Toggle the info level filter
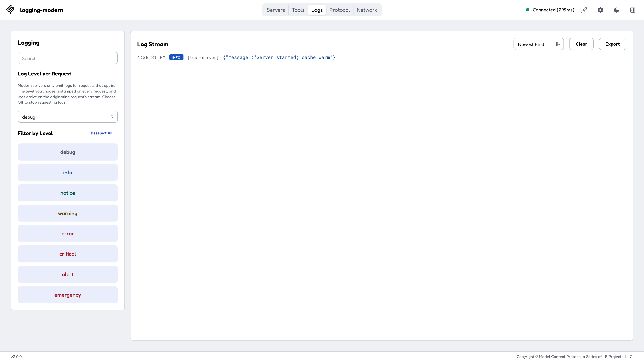 click(x=68, y=172)
